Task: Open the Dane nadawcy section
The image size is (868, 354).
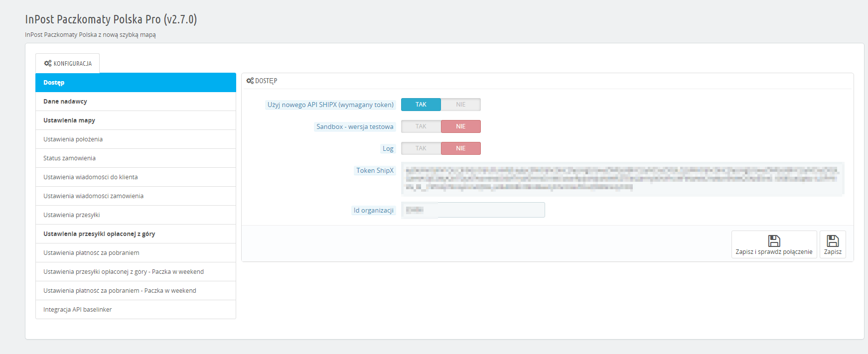Action: point(136,102)
